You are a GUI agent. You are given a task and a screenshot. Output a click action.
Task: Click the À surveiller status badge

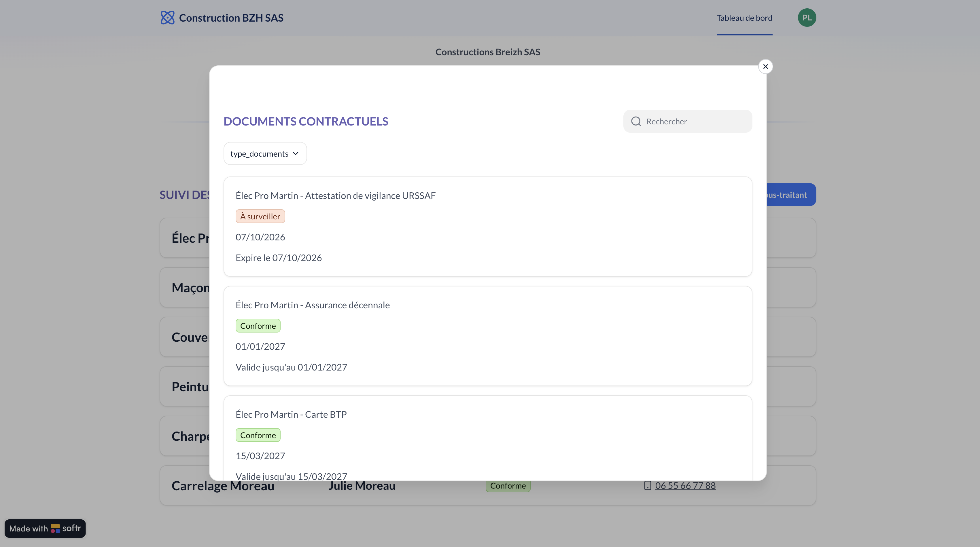260,216
